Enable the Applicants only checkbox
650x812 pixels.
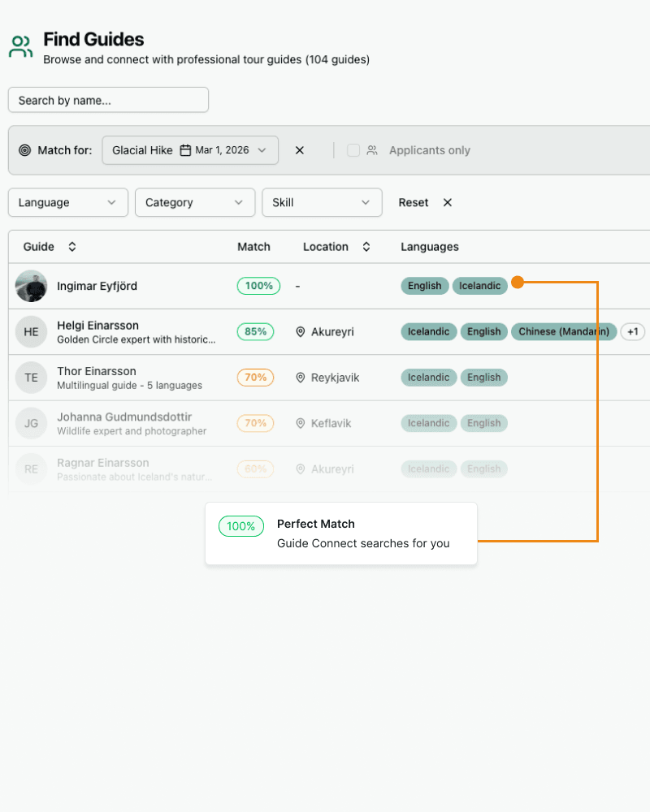(353, 150)
